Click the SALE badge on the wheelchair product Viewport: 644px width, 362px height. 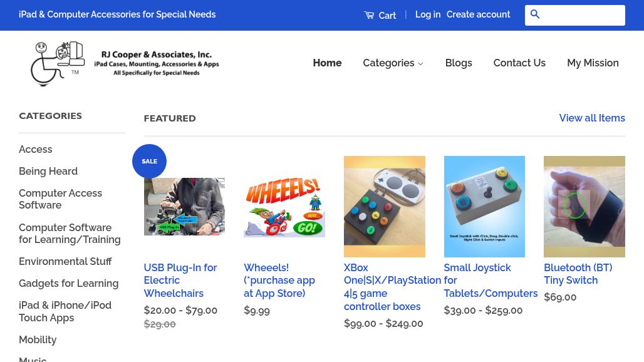pyautogui.click(x=149, y=161)
